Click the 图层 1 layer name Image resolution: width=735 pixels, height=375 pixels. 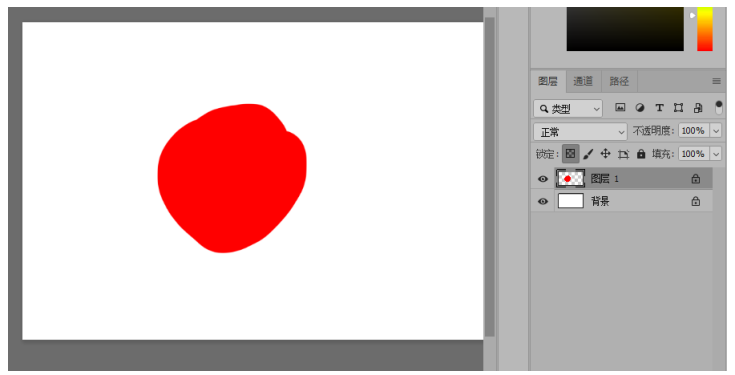pos(605,179)
